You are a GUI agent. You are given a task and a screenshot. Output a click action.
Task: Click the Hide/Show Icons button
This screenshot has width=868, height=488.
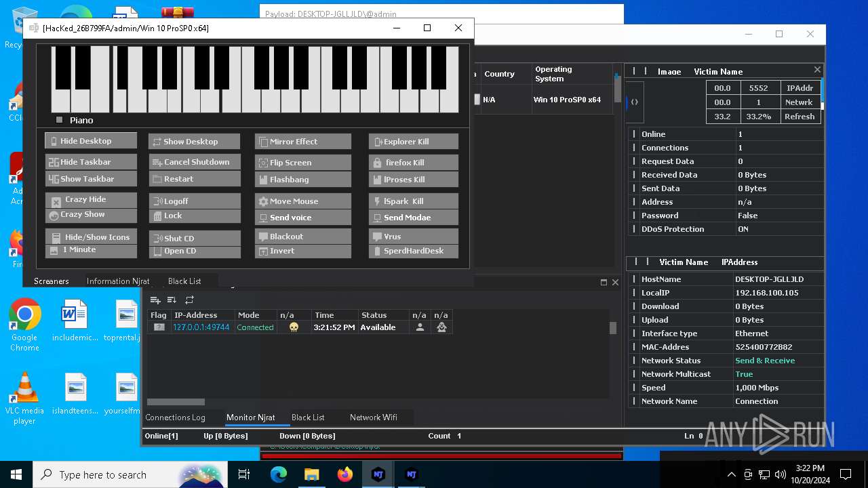click(x=91, y=237)
